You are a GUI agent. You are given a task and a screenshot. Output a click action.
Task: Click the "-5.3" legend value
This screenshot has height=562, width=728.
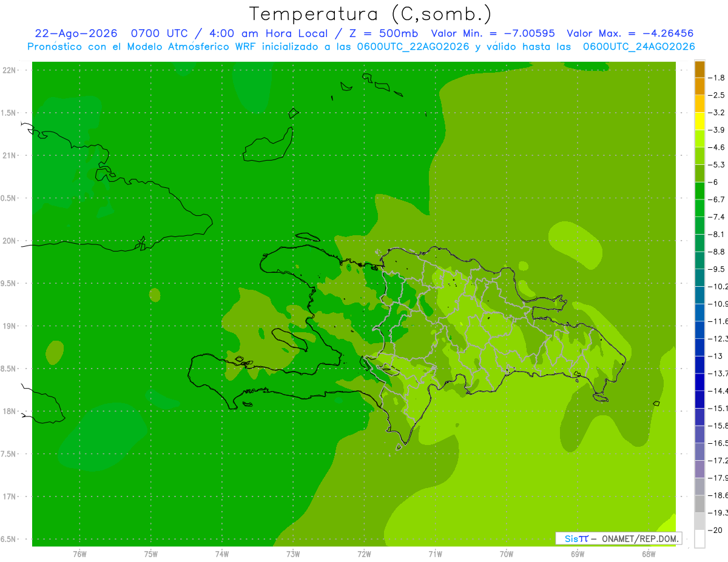coord(718,164)
